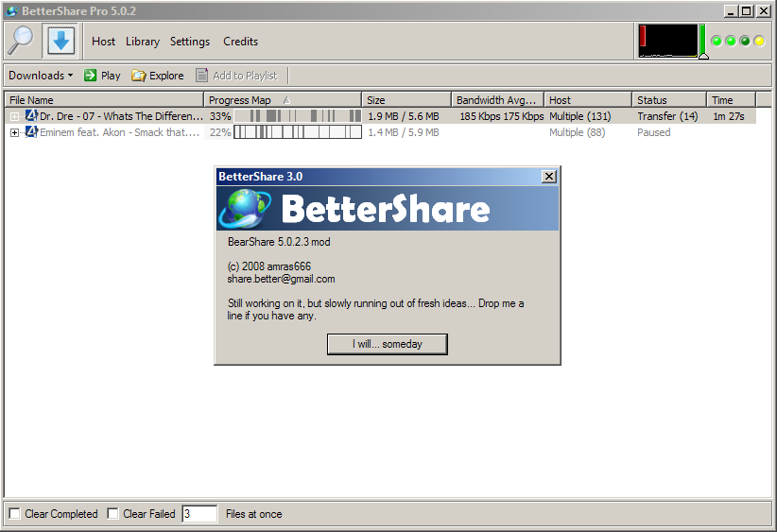Sort by Size column header
The width and height of the screenshot is (777, 532).
(x=406, y=99)
